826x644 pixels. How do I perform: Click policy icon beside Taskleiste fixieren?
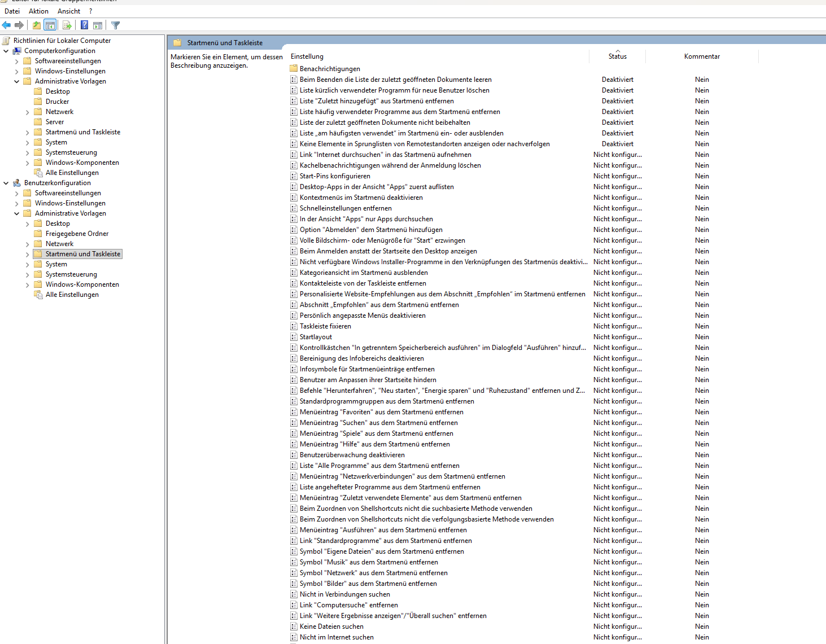(x=294, y=326)
